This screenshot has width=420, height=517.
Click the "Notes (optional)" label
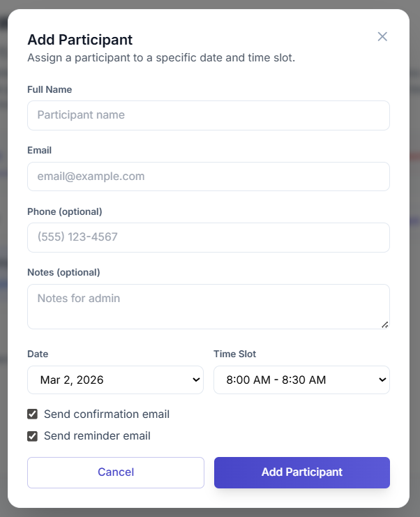tap(63, 272)
